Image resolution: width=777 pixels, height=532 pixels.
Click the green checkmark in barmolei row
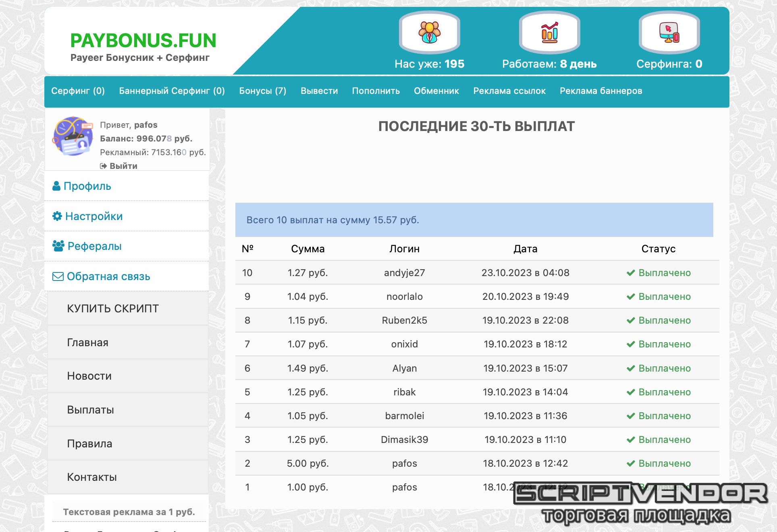(631, 416)
